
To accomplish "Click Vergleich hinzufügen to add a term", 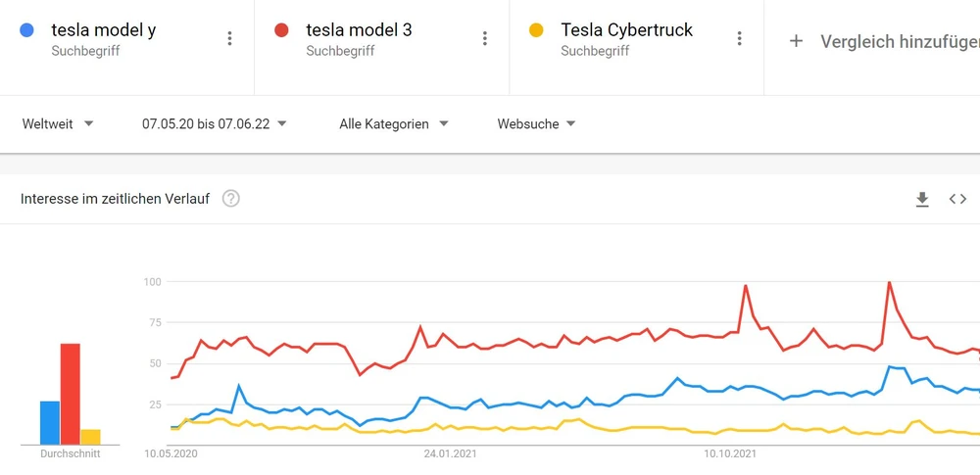I will (x=897, y=41).
